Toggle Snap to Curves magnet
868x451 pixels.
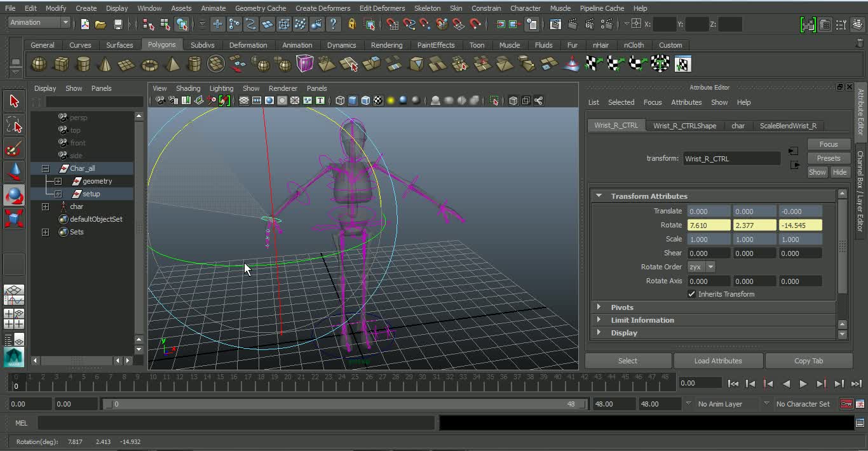coord(409,24)
